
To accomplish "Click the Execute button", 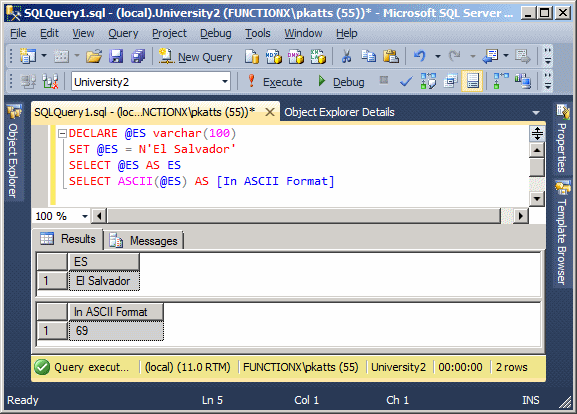I will (x=275, y=82).
